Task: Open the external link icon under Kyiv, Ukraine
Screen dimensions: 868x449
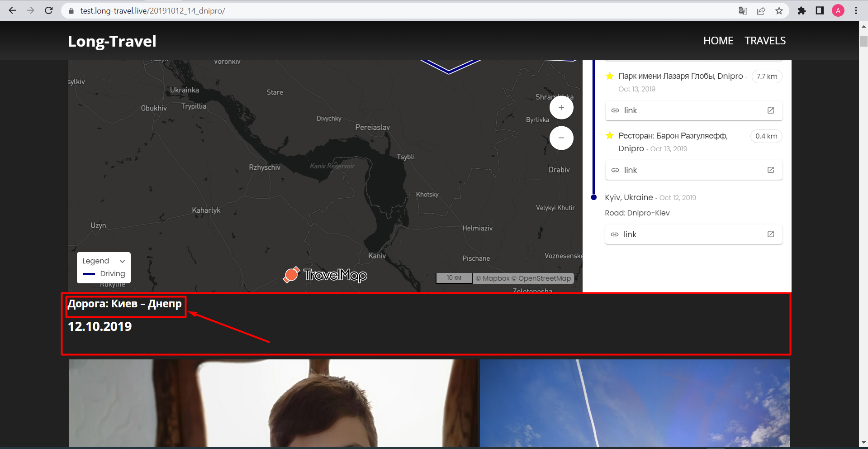Action: click(771, 234)
